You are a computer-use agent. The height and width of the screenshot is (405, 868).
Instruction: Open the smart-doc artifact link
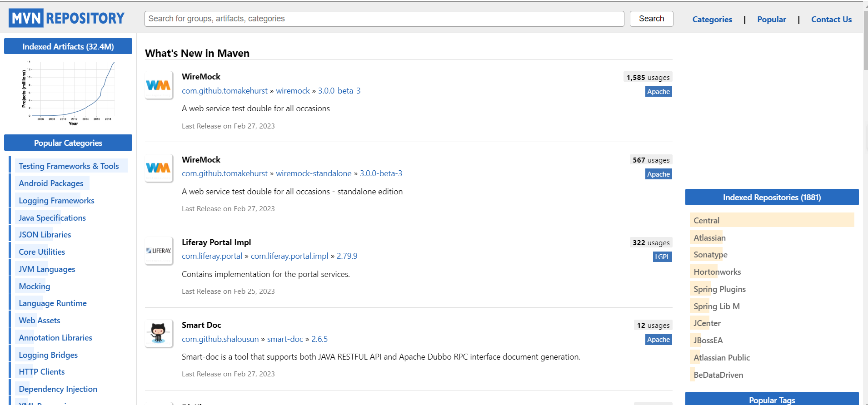coord(285,339)
